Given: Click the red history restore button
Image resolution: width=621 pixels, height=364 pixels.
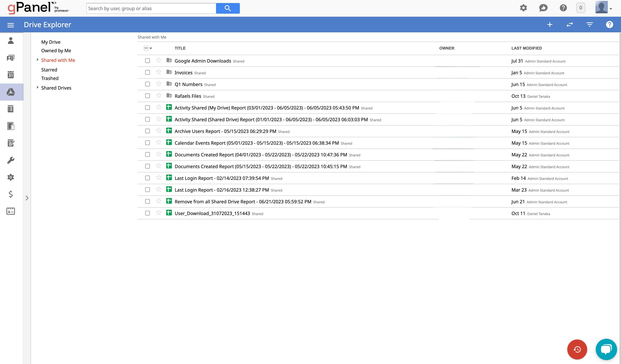Looking at the screenshot, I should coord(577,349).
